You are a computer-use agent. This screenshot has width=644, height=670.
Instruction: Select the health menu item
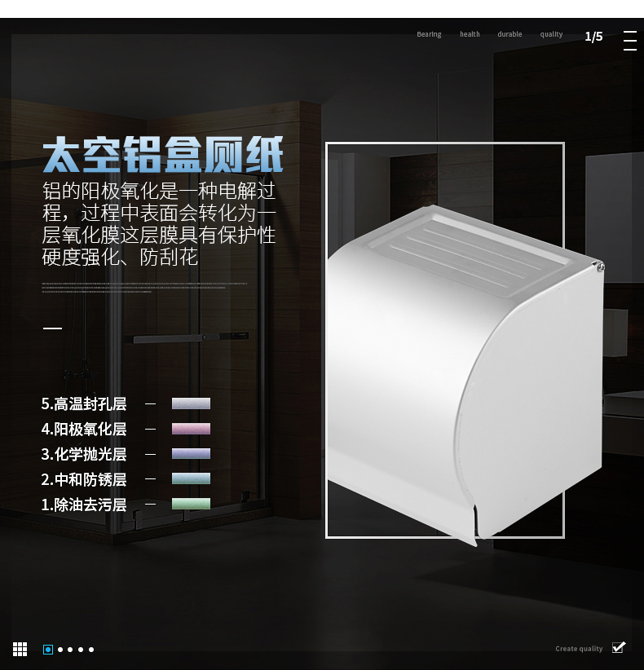click(x=470, y=34)
